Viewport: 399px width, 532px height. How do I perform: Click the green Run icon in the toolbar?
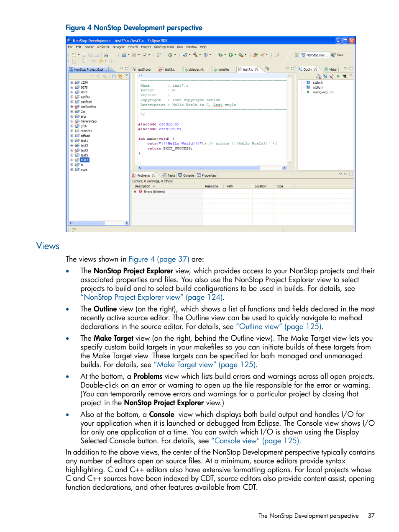[230, 55]
